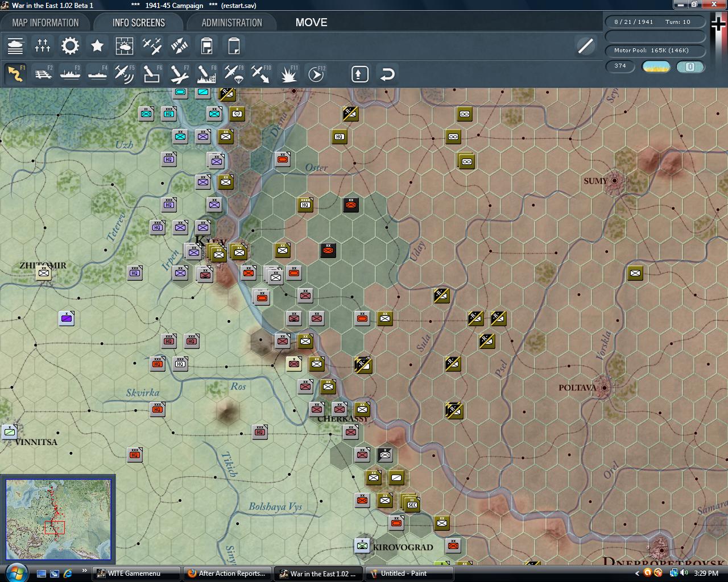728x582 pixels.
Task: Launch Internet Explorer from quick launch
Action: point(68,573)
